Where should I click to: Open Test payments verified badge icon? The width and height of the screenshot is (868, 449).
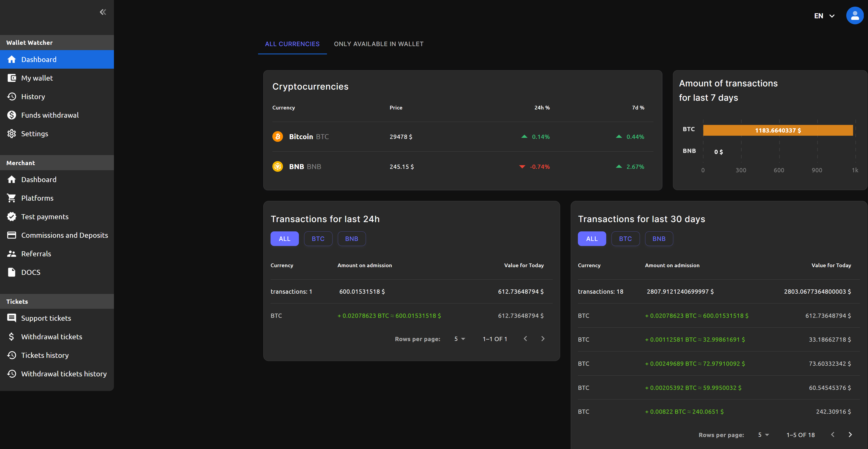pos(12,216)
